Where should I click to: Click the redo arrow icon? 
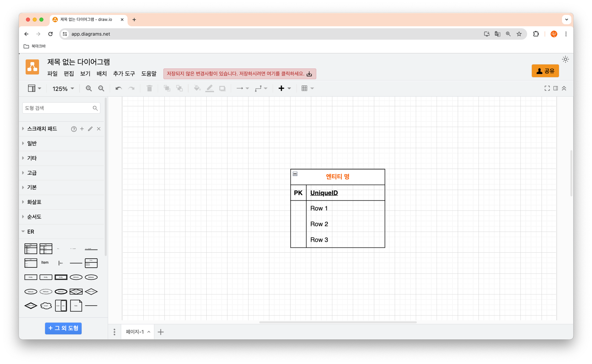click(x=131, y=88)
